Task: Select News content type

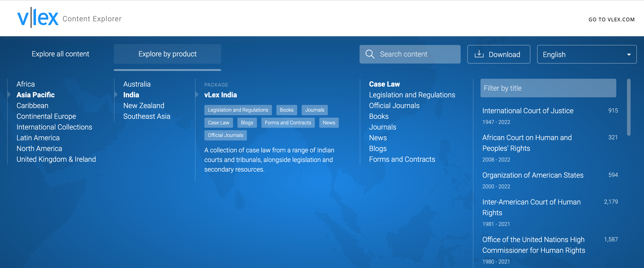Action: (x=378, y=138)
